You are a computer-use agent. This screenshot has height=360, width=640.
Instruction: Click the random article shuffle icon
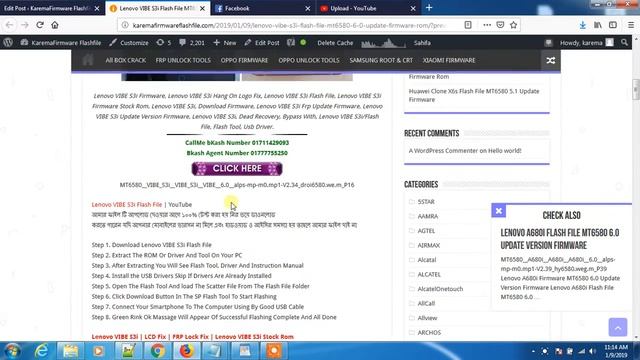pos(550,60)
